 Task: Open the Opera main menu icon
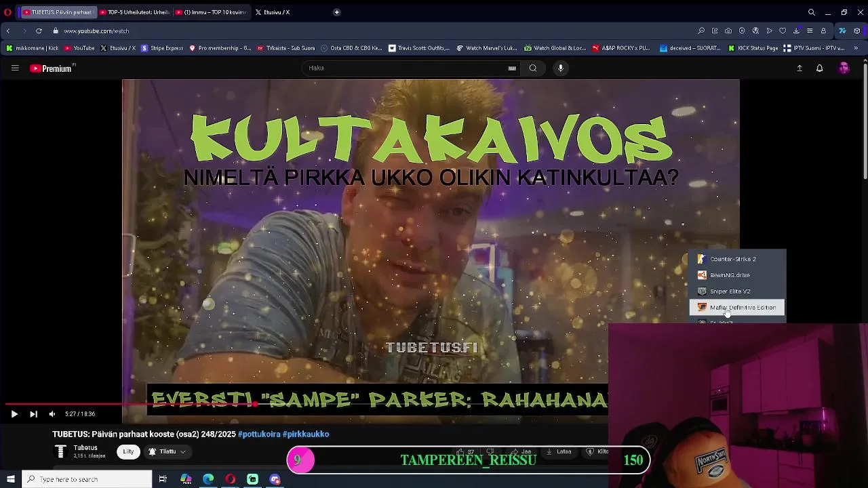coord(7,12)
